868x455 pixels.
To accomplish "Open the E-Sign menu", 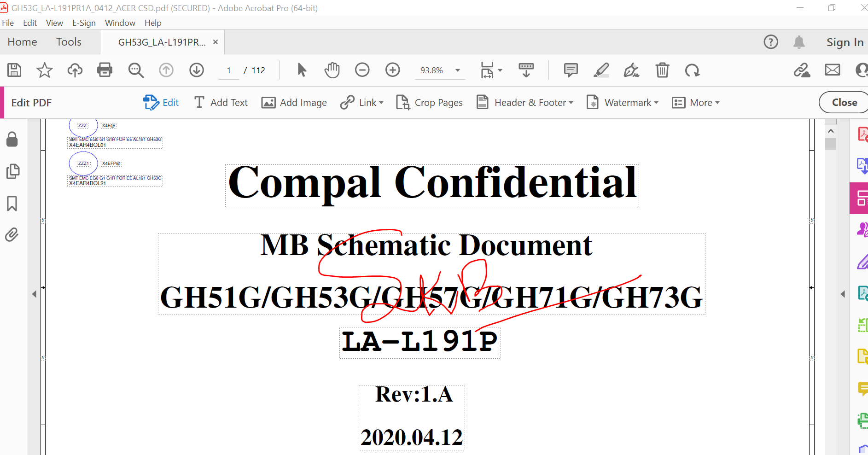I will (84, 23).
